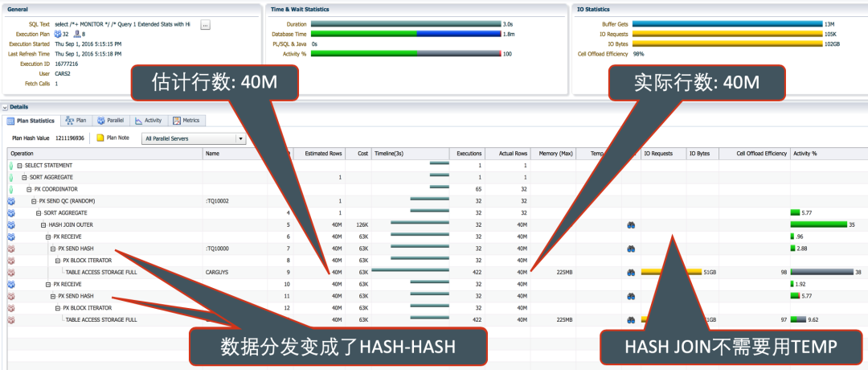Click the red server set icon beside PX BLOCK ITERATOR ID 8
Viewport: 868px width, 370px height.
click(10, 261)
